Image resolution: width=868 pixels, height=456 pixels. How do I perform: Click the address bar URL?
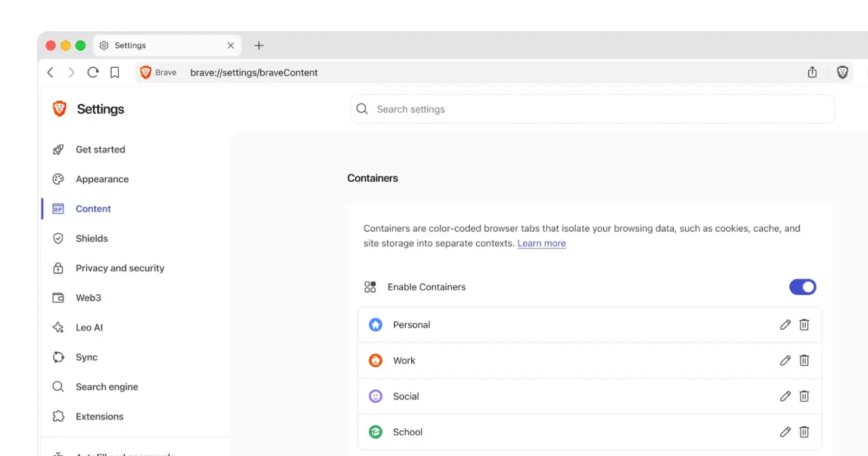pos(254,73)
